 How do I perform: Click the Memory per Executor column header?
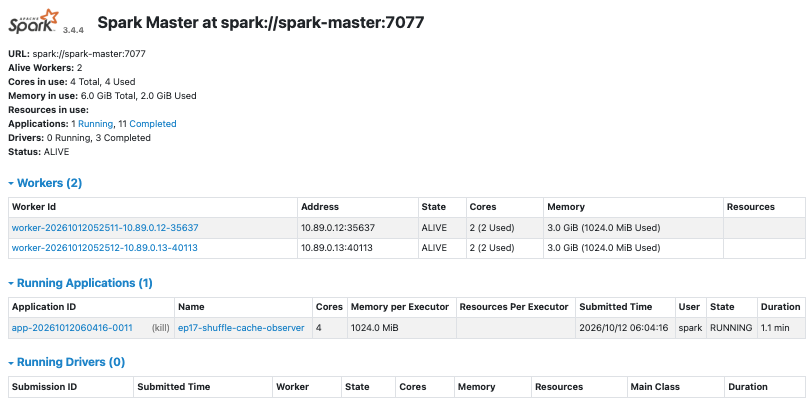[x=400, y=306]
